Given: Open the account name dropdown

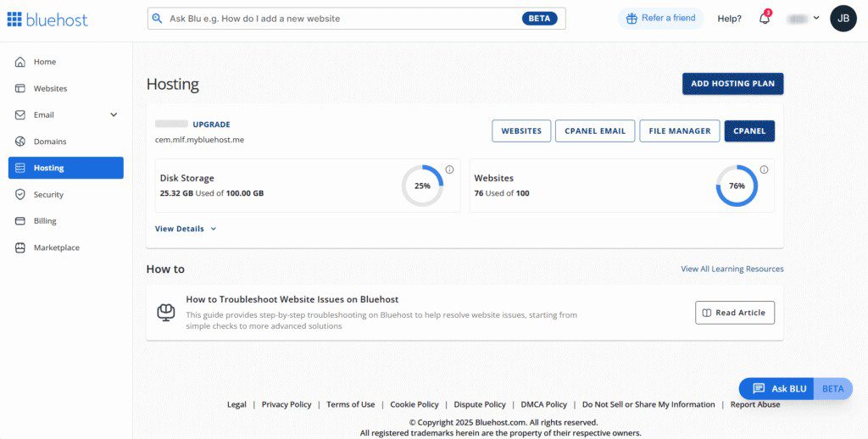Looking at the screenshot, I should [803, 19].
